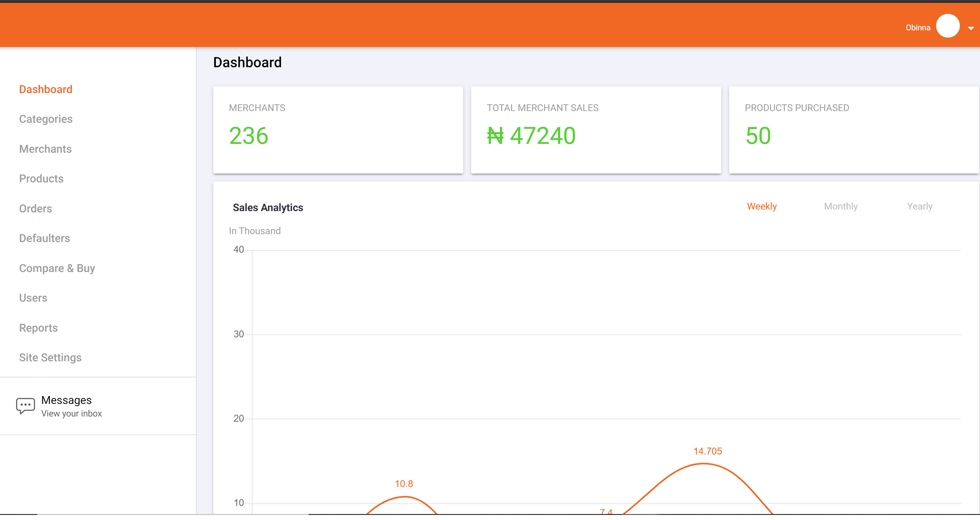980x520 pixels.
Task: Click the white user avatar circle
Action: point(948,26)
